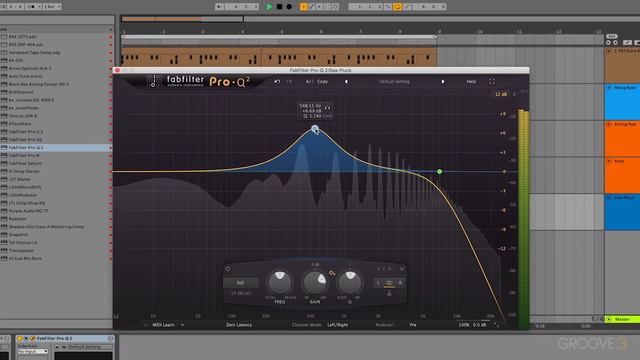Image resolution: width=640 pixels, height=360 pixels.
Task: Select FabFilter Pro-Q 2 in browser list
Action: pos(56,147)
